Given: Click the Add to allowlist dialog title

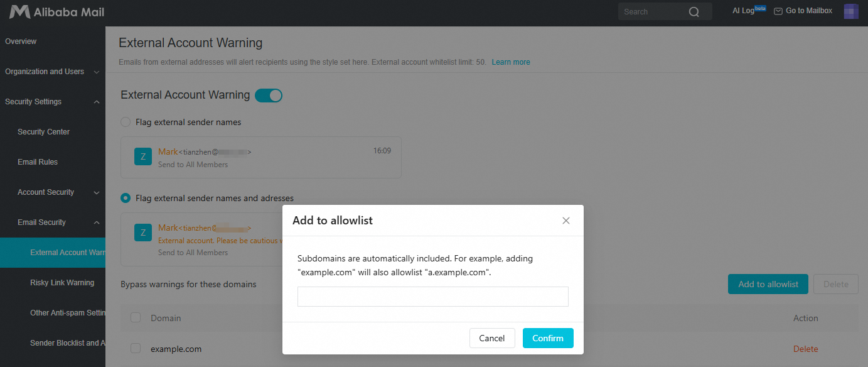Looking at the screenshot, I should click(x=333, y=221).
